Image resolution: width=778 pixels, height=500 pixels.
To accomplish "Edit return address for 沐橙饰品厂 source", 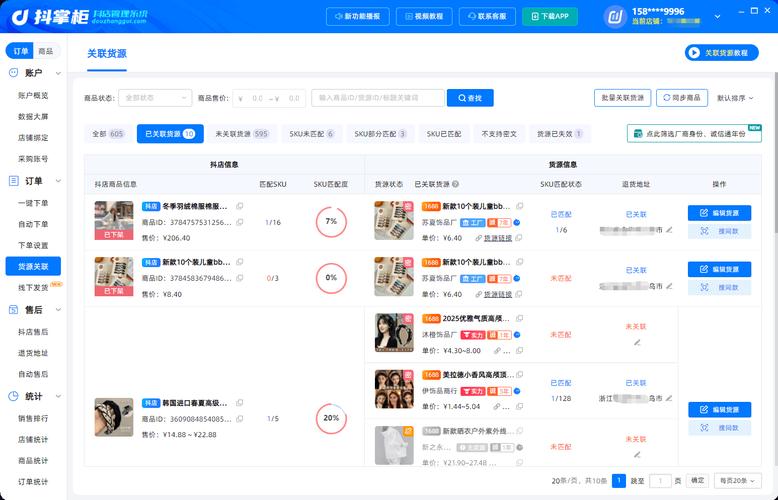I will pos(637,342).
